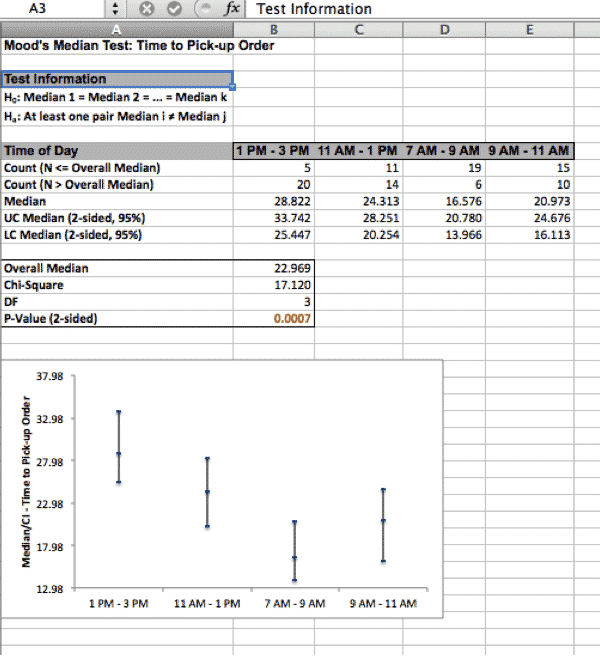
Task: Click the Name Box showing A3
Action: [51, 8]
